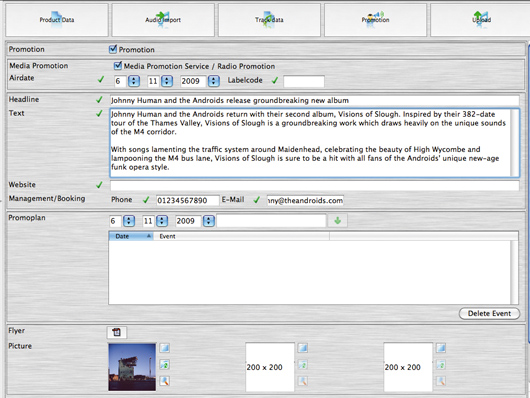Click the magnifier icon beside third picture
The width and height of the screenshot is (530, 398).
[x=441, y=381]
